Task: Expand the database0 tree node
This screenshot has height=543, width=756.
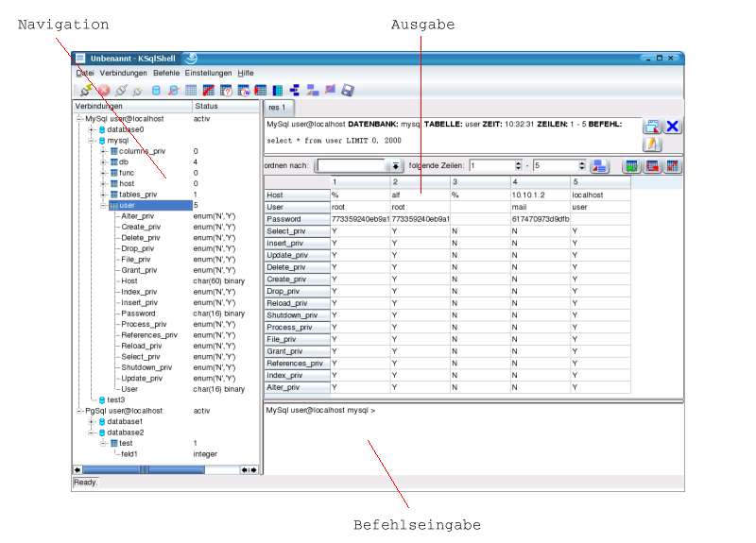Action: coord(92,129)
